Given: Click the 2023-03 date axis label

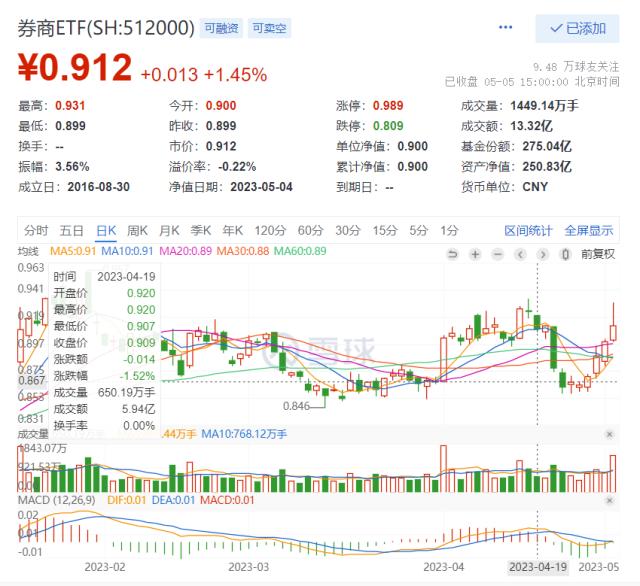Looking at the screenshot, I should 249,567.
